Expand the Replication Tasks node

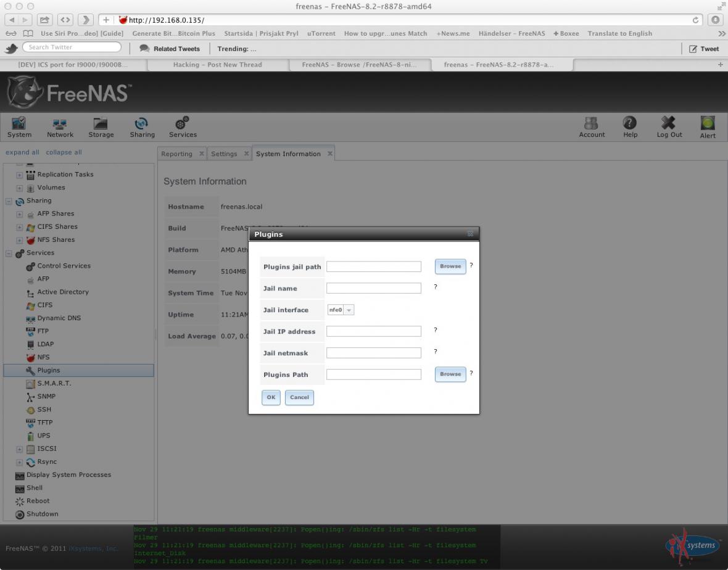pyautogui.click(x=20, y=175)
